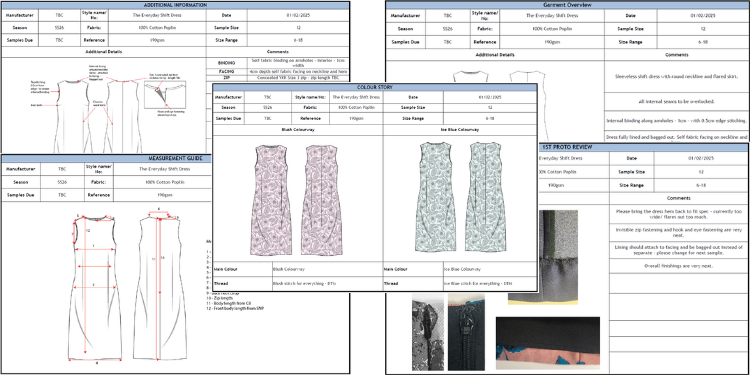Viewport: 750px width, 375px height.
Task: Click Comments heading in 1st Proto Review
Action: coord(679,198)
